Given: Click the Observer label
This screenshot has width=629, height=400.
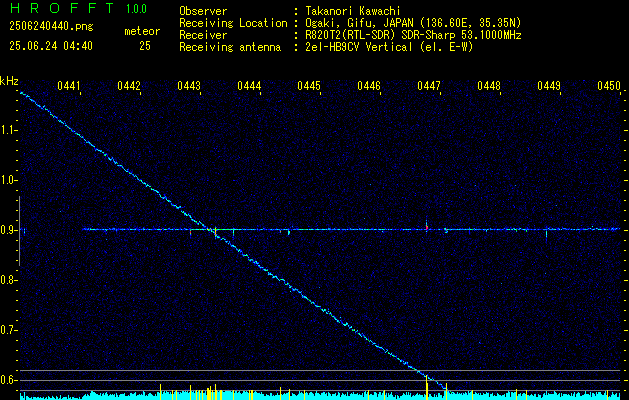Looking at the screenshot, I should click(x=203, y=11).
